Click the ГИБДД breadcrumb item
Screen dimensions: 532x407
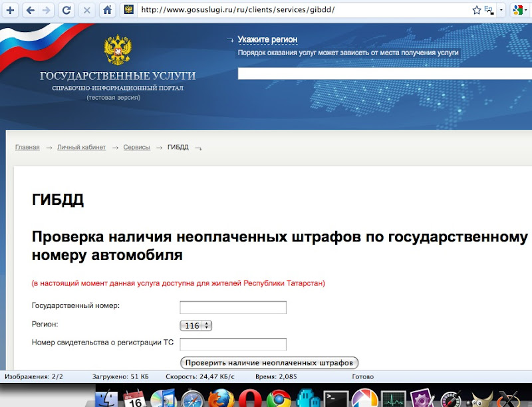[x=178, y=147]
